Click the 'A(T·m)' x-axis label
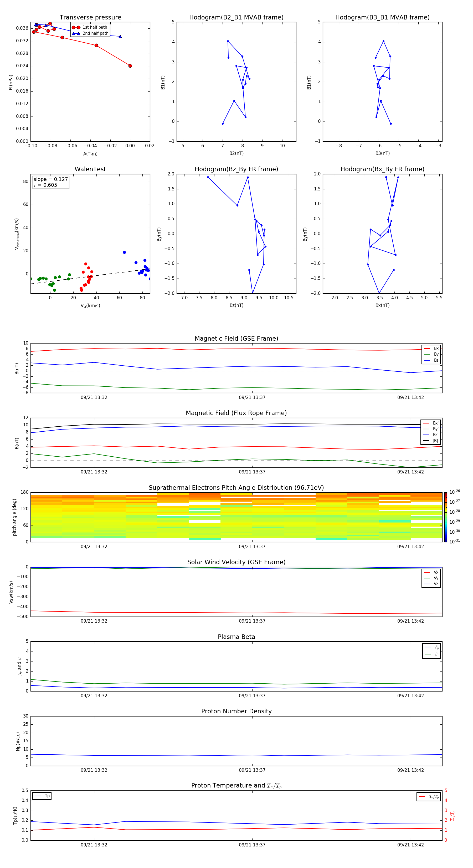The width and height of the screenshot is (473, 868). 90,154
